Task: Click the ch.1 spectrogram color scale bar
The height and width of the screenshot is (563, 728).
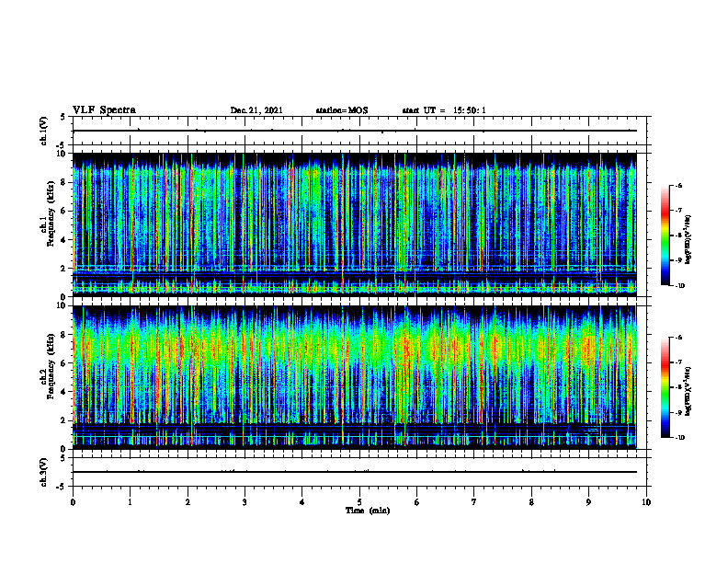Action: pyautogui.click(x=665, y=236)
